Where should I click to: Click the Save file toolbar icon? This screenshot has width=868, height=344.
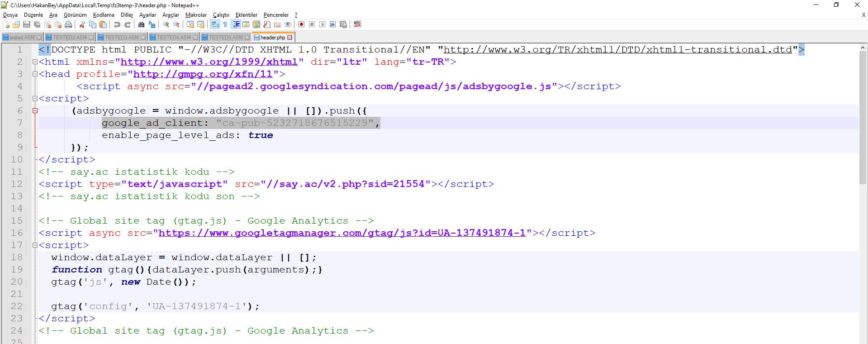coord(27,24)
